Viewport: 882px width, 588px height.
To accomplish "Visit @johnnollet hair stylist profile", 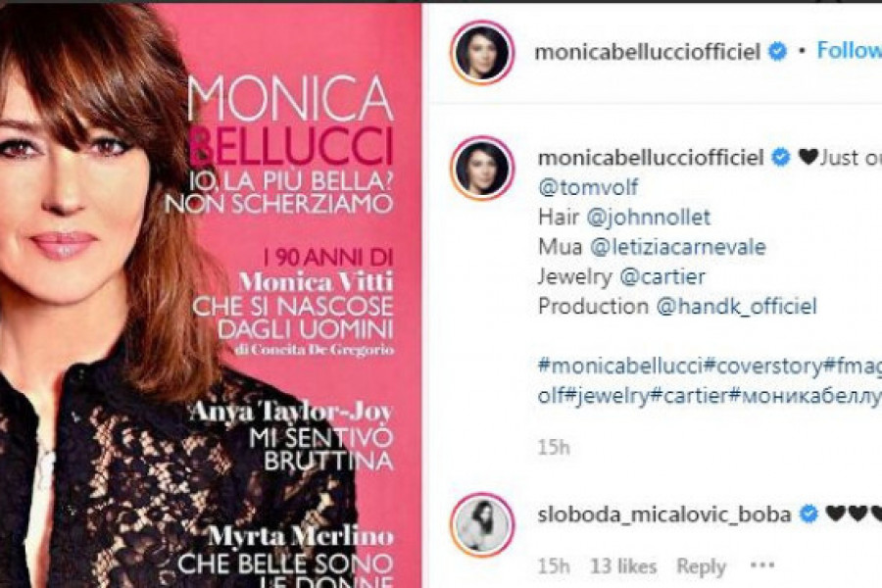I will [648, 218].
